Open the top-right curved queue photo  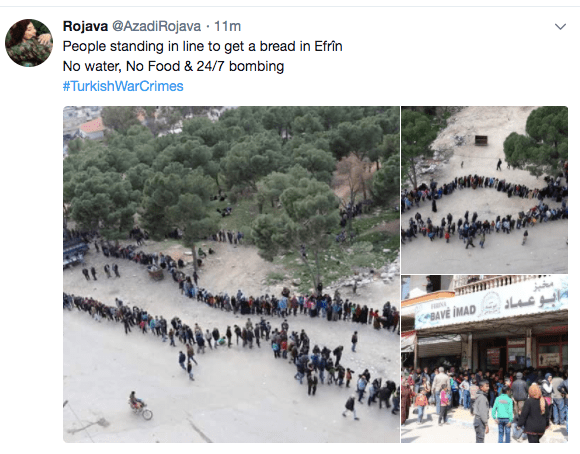point(485,190)
